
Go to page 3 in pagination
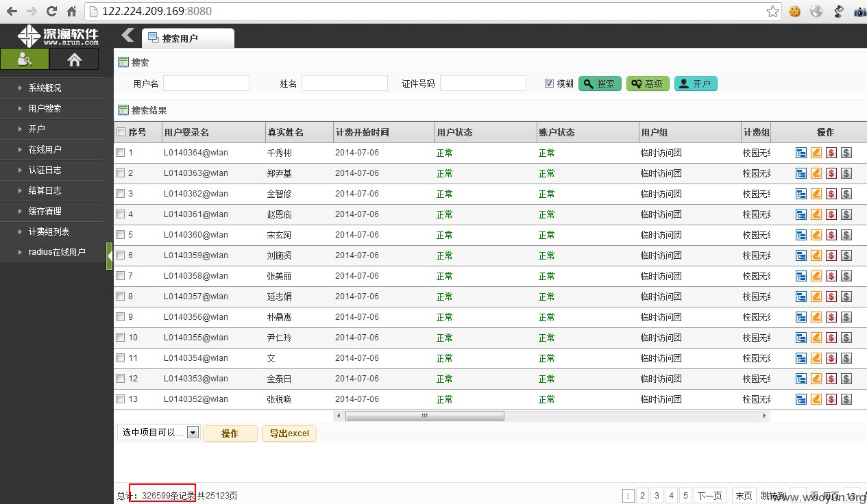pyautogui.click(x=657, y=496)
